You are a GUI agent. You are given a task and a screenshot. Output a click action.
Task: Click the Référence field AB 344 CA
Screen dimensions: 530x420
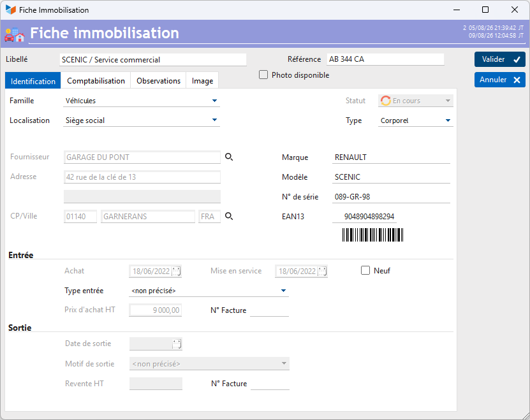385,59
